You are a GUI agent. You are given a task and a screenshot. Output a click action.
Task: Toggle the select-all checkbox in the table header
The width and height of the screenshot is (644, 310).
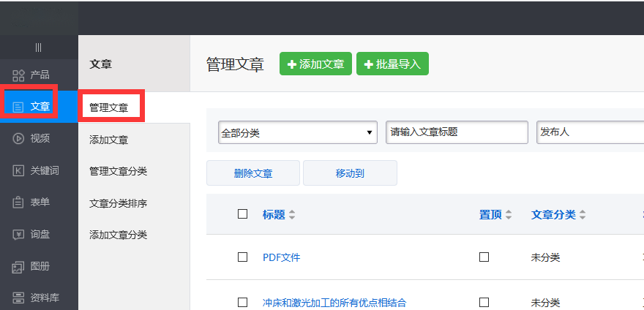(x=243, y=214)
